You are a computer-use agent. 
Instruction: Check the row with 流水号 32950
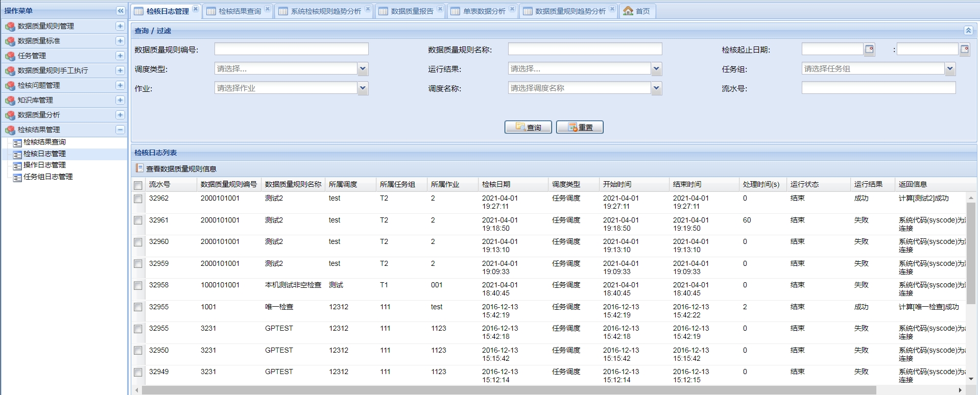coord(138,351)
